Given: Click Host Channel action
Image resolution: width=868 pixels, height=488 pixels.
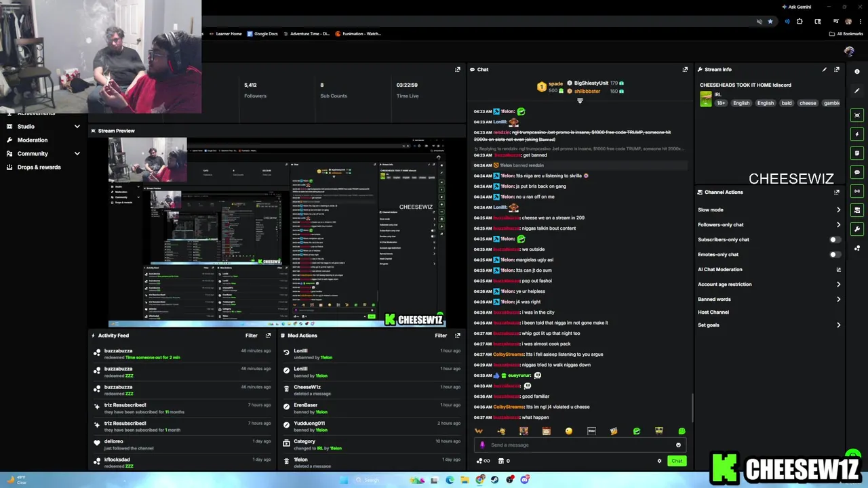Looking at the screenshot, I should click(x=713, y=312).
